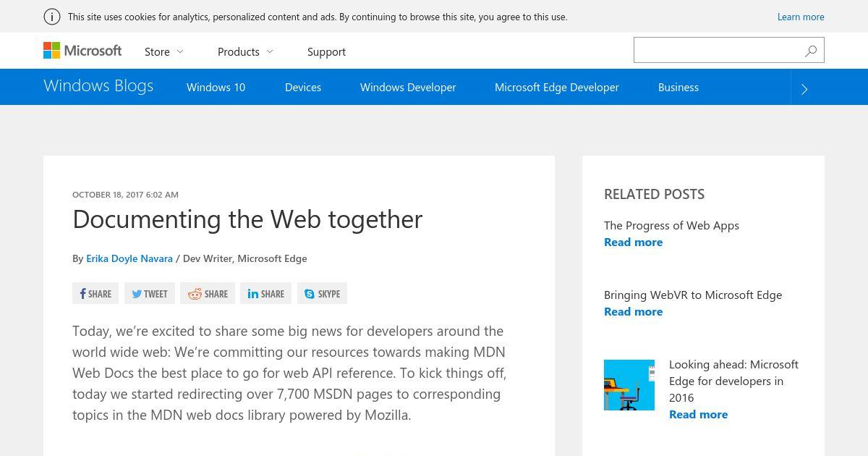Show more blog categories with right arrow
This screenshot has width=868, height=456.
pyautogui.click(x=804, y=88)
